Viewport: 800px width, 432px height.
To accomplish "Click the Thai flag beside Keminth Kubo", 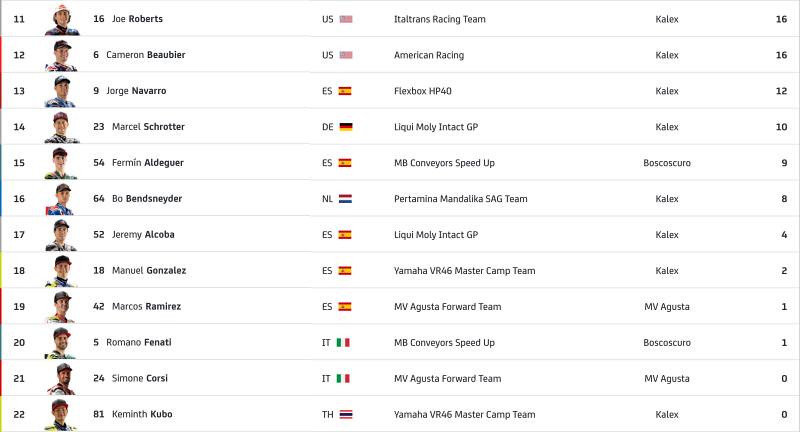I will (346, 415).
